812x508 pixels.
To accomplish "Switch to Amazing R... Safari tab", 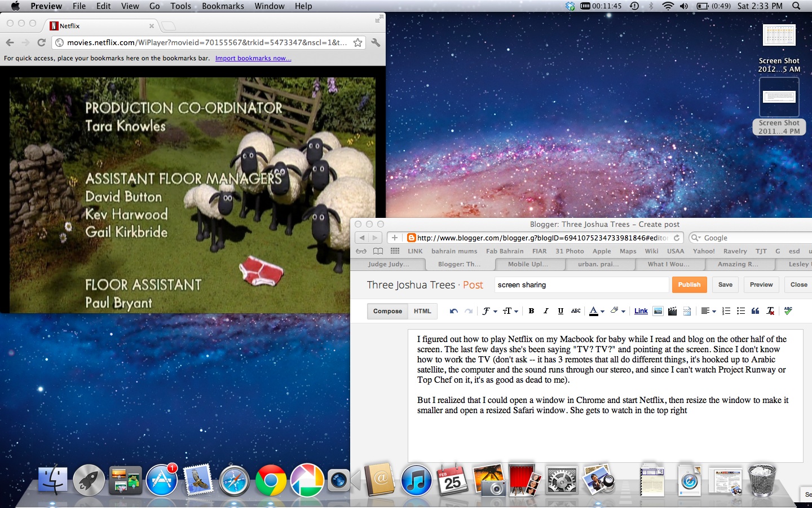I will (738, 264).
